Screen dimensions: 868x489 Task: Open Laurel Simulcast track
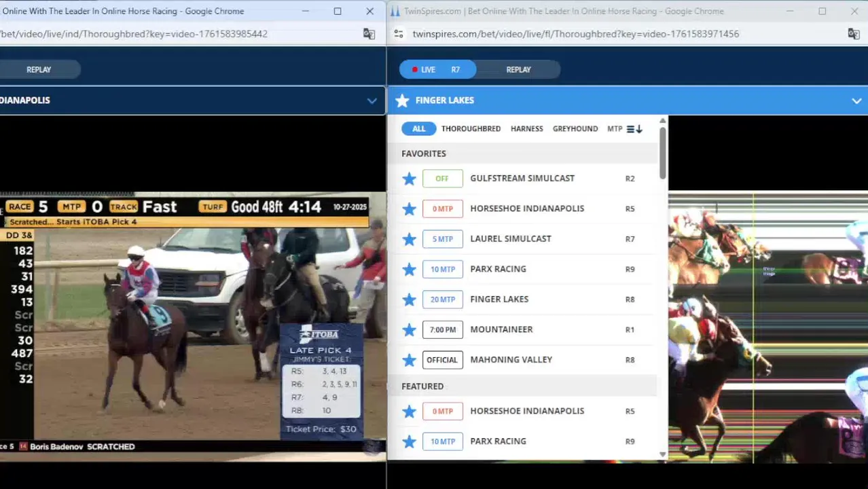pyautogui.click(x=510, y=238)
